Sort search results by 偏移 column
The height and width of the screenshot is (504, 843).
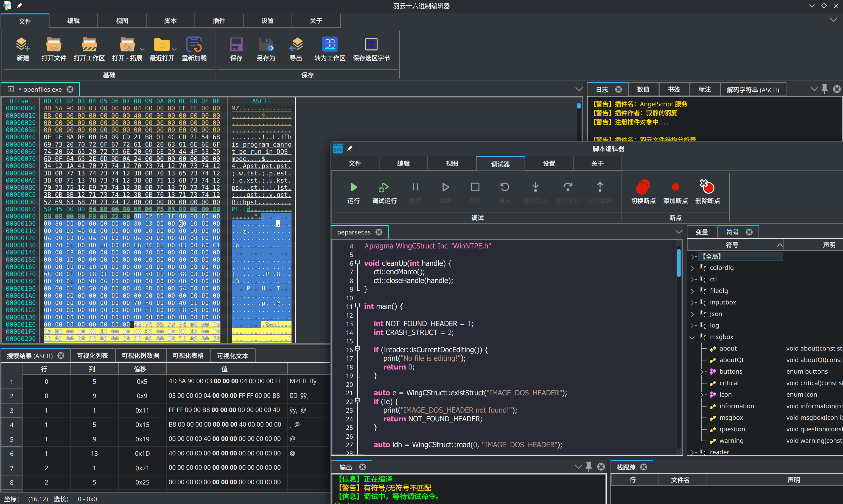pos(140,369)
